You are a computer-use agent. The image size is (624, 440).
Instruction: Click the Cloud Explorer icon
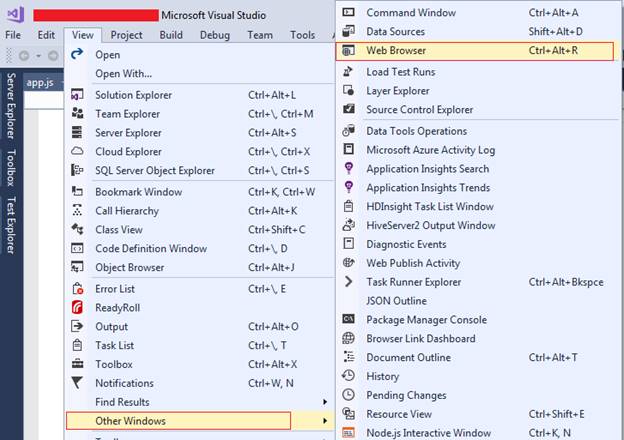tap(77, 152)
